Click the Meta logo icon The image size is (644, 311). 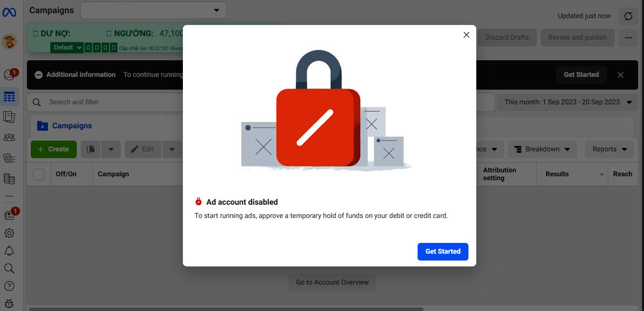(x=9, y=12)
